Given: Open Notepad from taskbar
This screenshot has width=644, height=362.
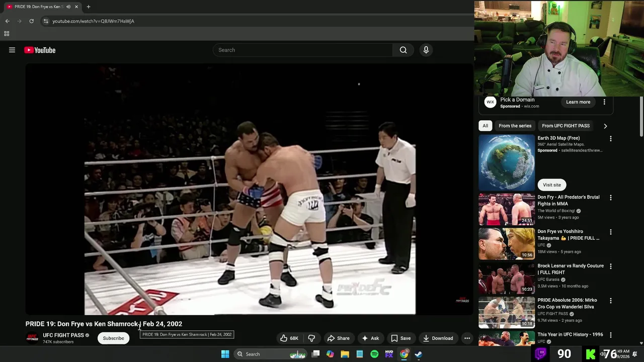Looking at the screenshot, I should (360, 354).
